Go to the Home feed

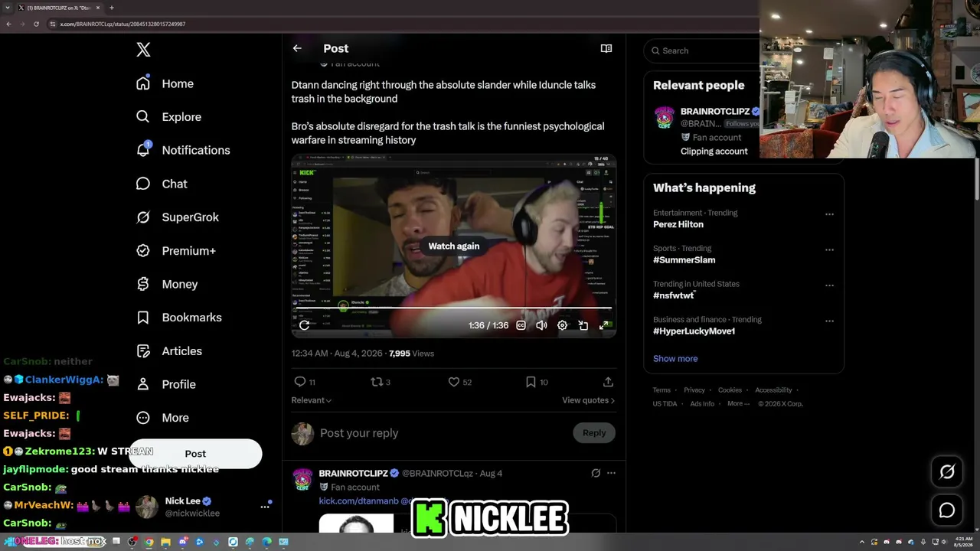point(165,83)
